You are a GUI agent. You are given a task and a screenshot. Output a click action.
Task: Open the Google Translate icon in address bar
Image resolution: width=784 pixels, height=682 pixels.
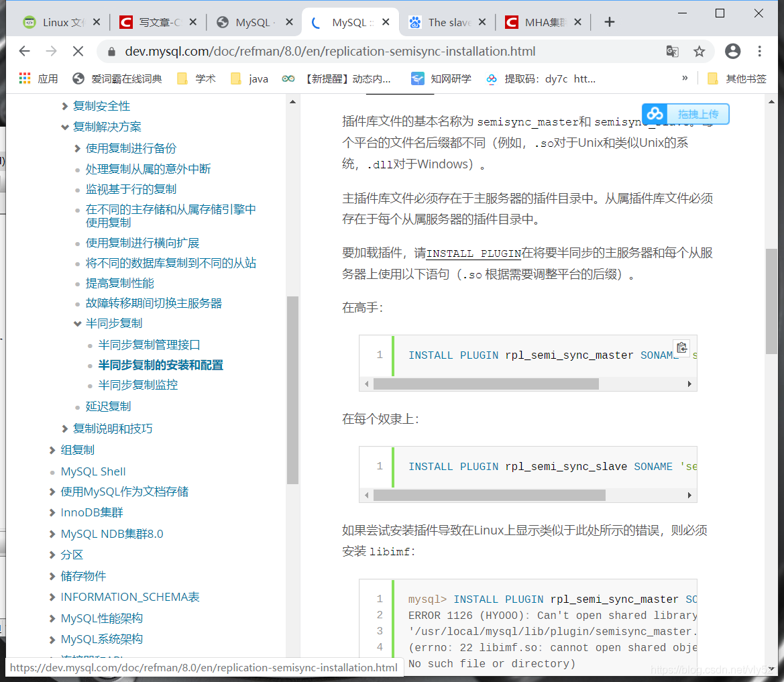point(673,51)
